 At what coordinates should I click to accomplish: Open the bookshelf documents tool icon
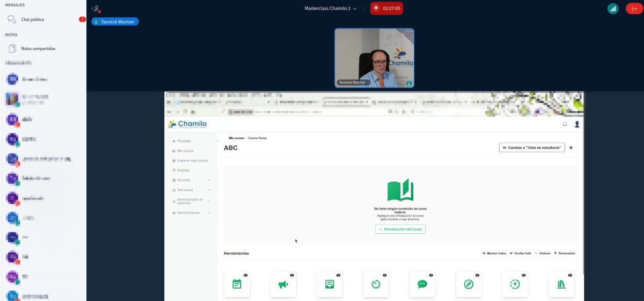(x=561, y=284)
